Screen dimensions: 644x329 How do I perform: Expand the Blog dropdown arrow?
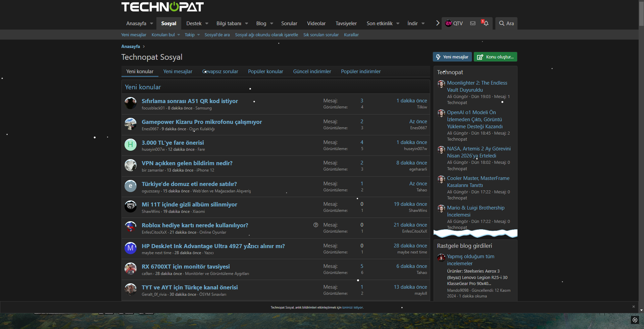271,23
